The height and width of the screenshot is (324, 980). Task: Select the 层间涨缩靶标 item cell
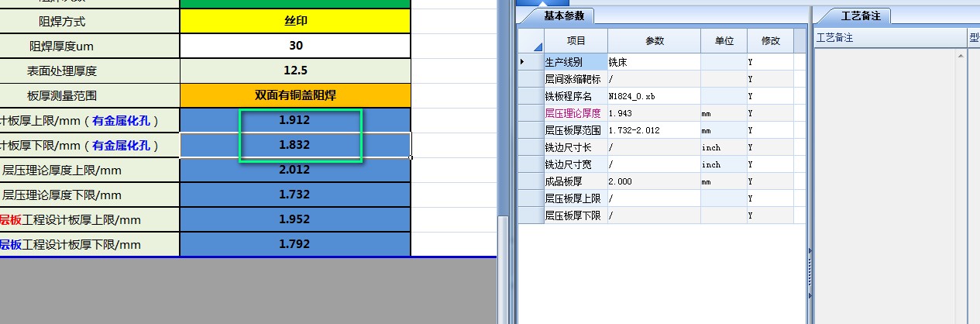[x=576, y=78]
